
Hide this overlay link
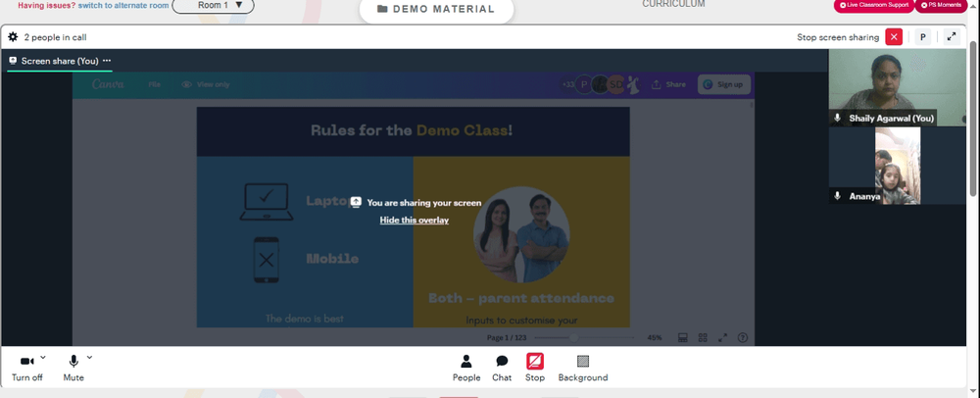point(415,220)
